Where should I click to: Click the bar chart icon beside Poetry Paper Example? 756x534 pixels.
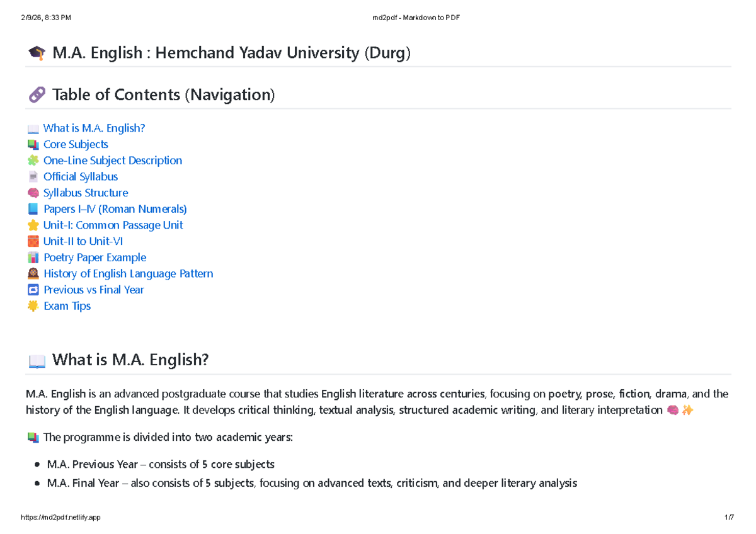coord(33,258)
